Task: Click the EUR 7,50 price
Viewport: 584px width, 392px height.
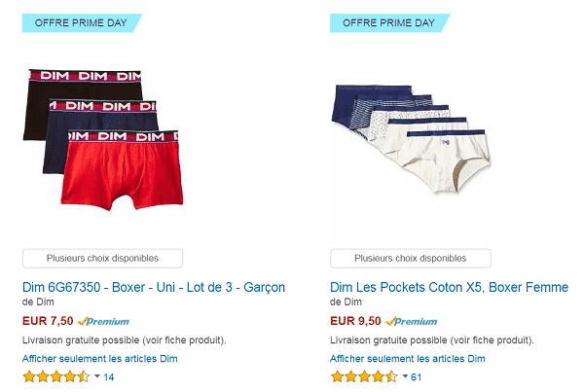Action: click(47, 322)
